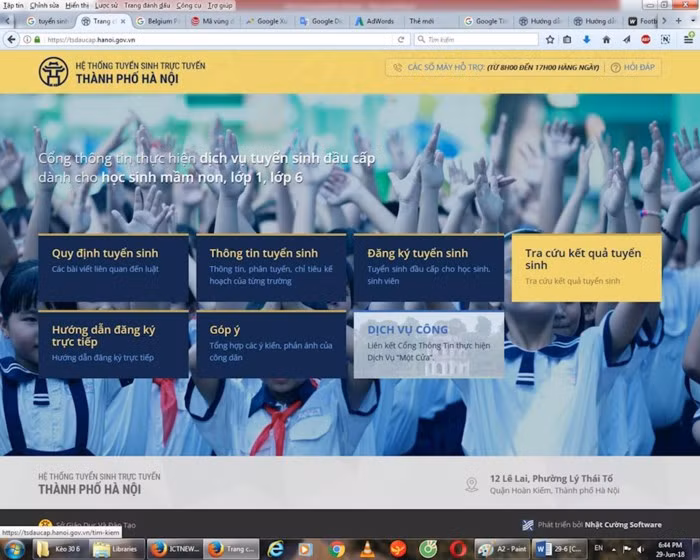Switch to the Belgium tab
This screenshot has width=700, height=560.
[158, 21]
